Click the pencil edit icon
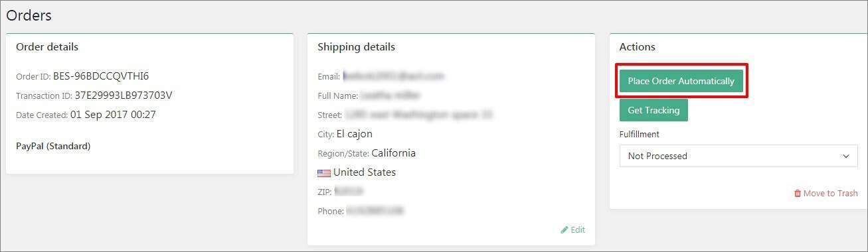868x252 pixels. pos(564,230)
